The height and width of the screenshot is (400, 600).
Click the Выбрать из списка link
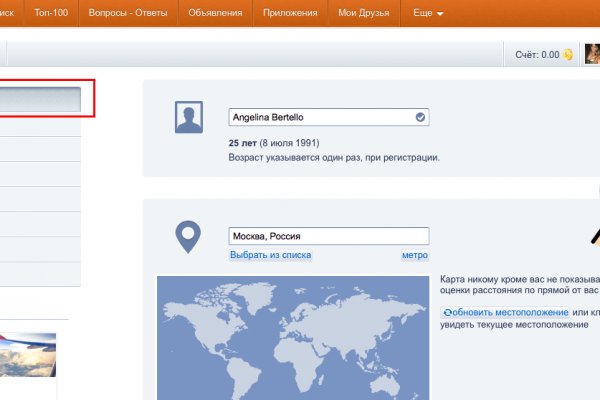tap(270, 255)
